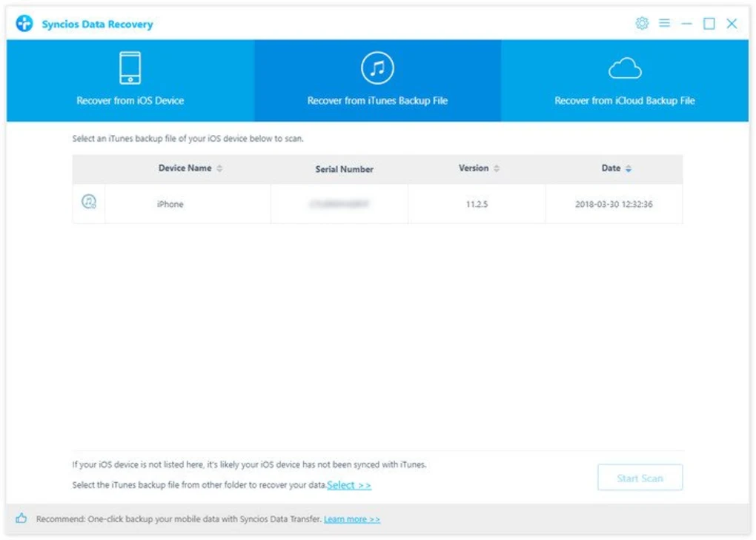
Task: Click the Syncios logo icon
Action: [25, 24]
